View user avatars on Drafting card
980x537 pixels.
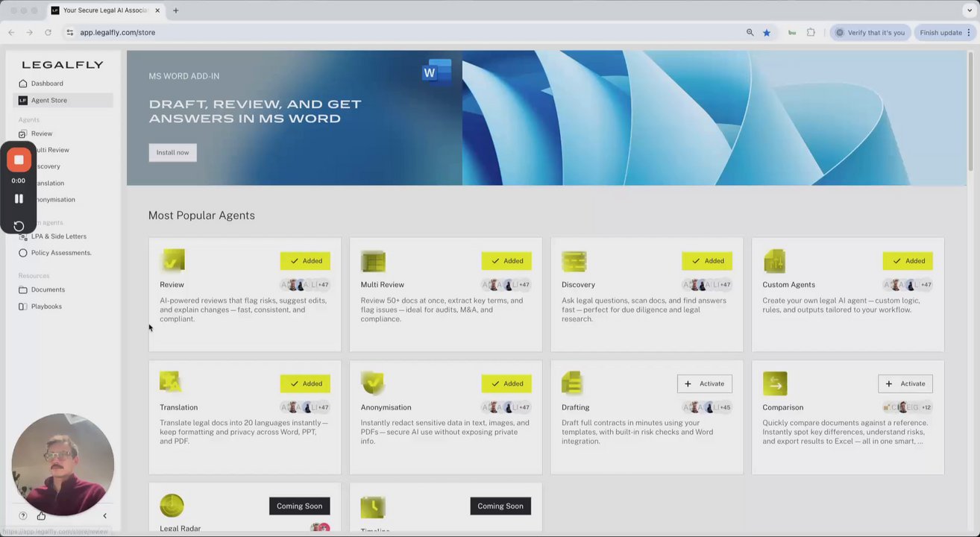click(x=707, y=407)
